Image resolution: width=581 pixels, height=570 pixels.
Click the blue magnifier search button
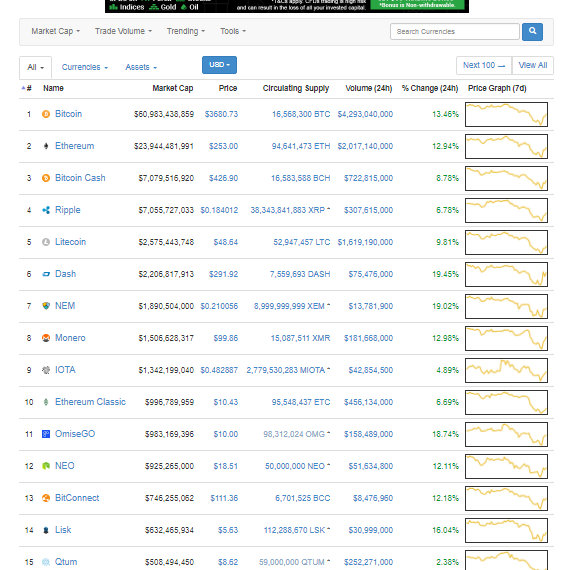coord(532,32)
